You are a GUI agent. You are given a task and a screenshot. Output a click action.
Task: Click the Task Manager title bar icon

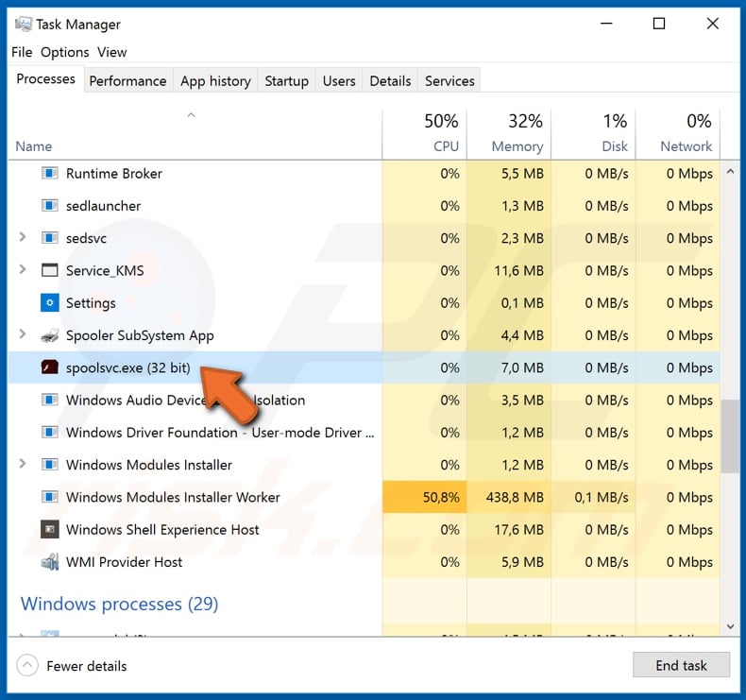24,24
